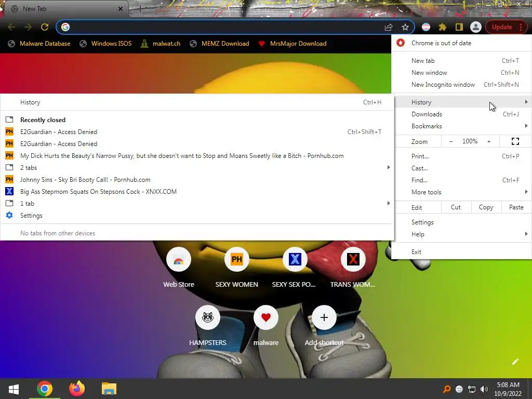Click the browser back arrow

11,27
